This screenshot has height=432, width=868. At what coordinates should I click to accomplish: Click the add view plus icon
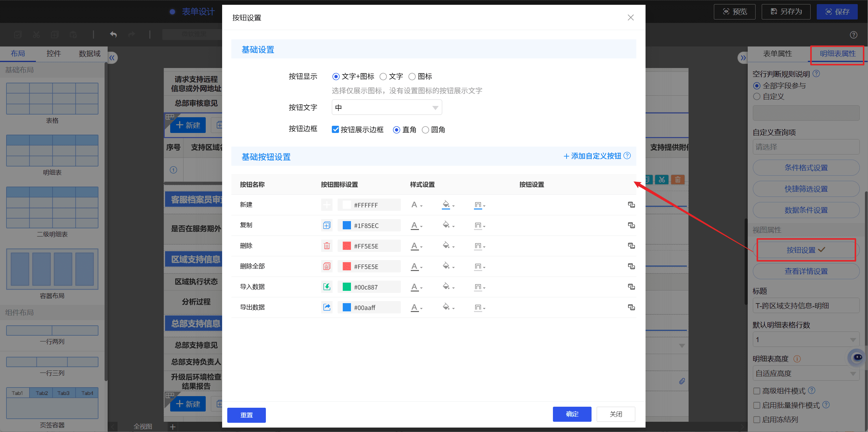pos(173,427)
